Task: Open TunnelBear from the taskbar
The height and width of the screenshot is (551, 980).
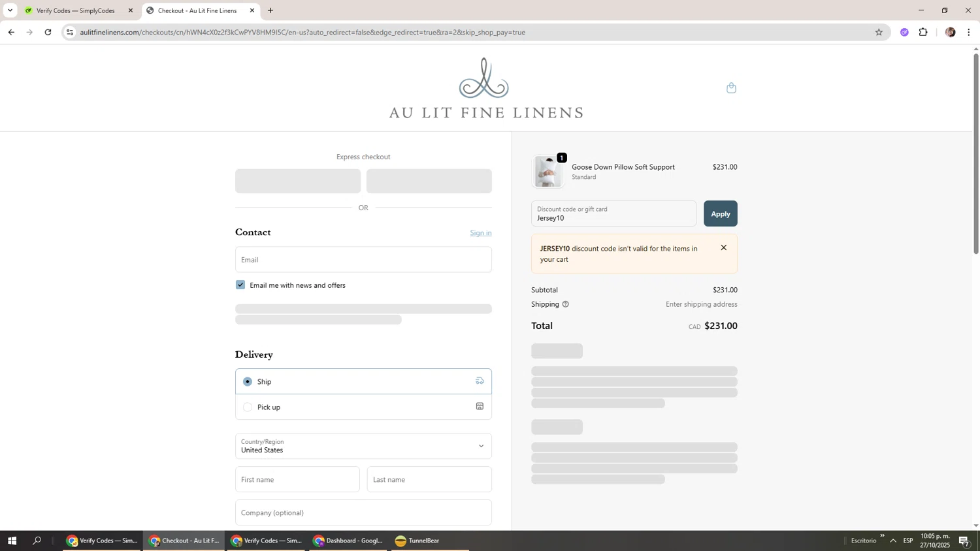Action: point(430,541)
